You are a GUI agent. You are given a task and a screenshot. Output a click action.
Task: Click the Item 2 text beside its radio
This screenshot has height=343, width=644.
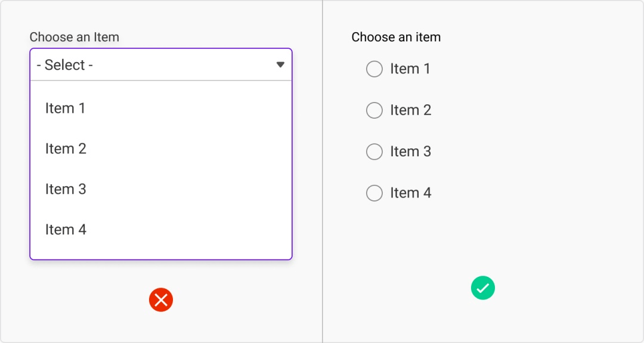(411, 110)
